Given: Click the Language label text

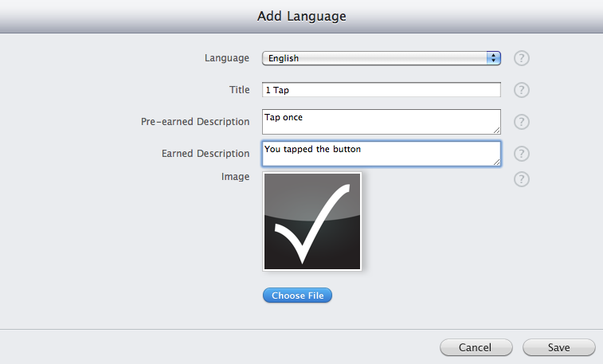Looking at the screenshot, I should point(227,58).
